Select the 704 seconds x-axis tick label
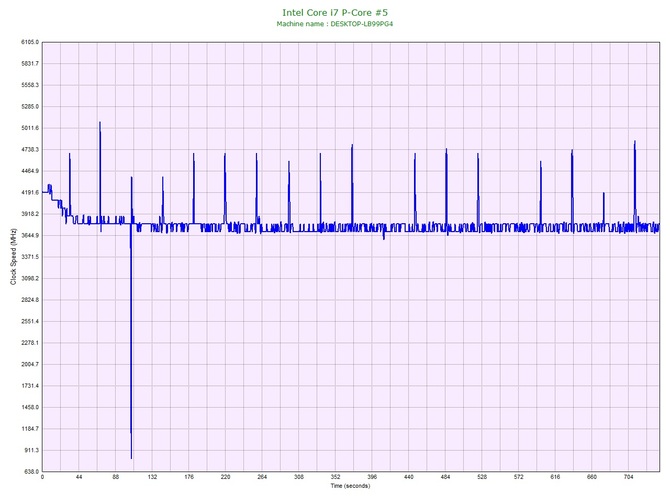 click(629, 477)
